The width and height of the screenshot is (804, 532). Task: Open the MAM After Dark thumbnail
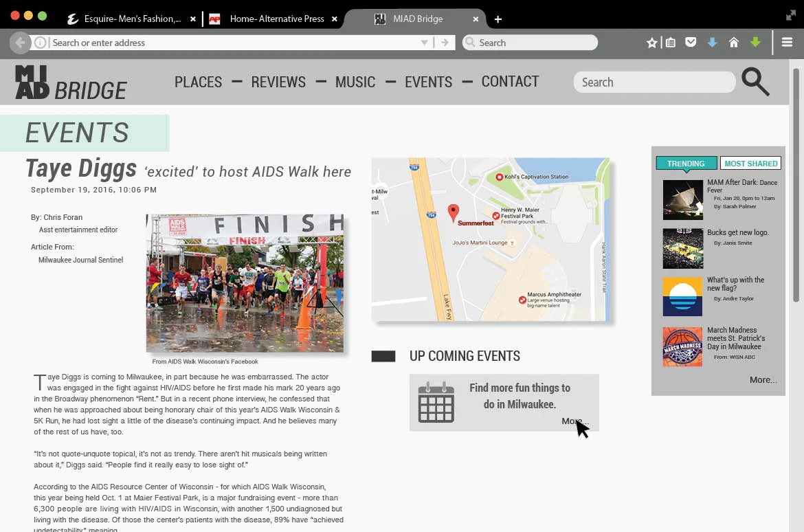(x=682, y=199)
